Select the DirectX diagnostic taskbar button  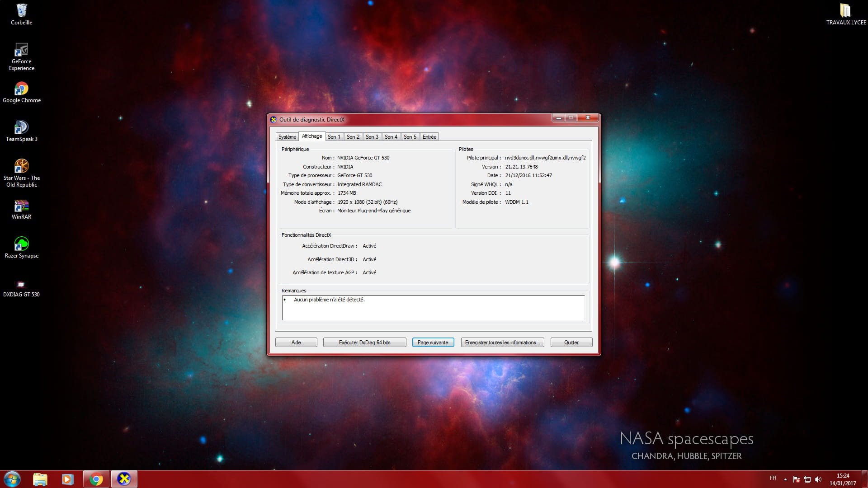124,479
